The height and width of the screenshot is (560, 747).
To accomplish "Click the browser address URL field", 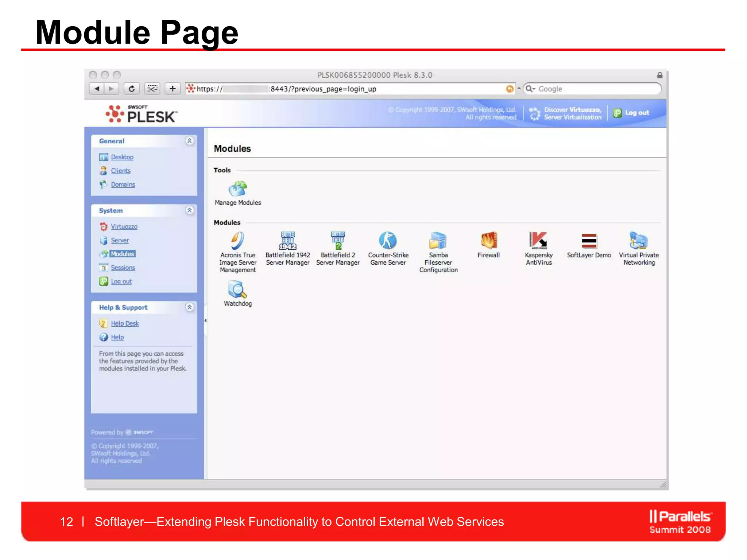I will (x=350, y=89).
